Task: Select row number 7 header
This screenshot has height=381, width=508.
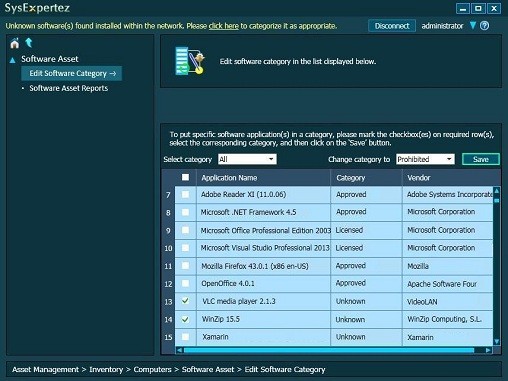Action: [168, 195]
